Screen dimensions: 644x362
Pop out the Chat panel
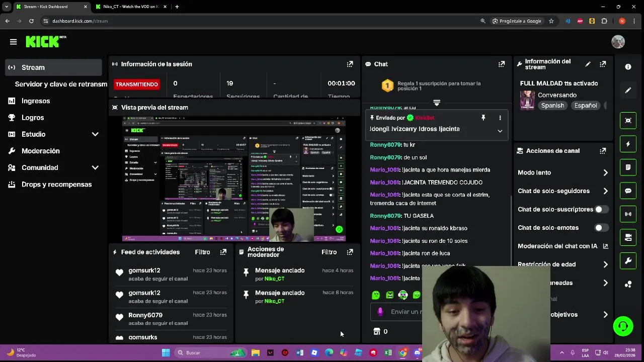click(x=502, y=64)
